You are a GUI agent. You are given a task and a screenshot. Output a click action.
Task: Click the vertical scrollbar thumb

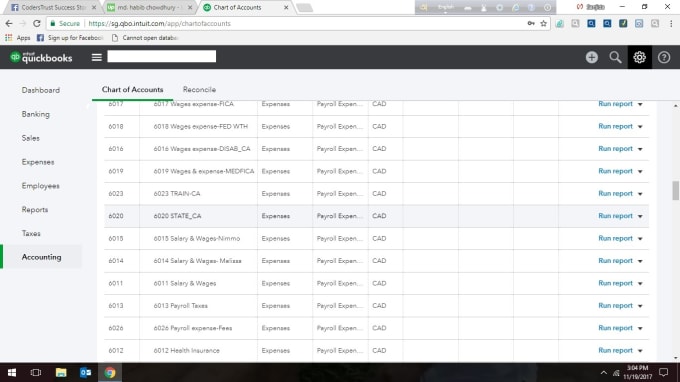click(x=675, y=190)
